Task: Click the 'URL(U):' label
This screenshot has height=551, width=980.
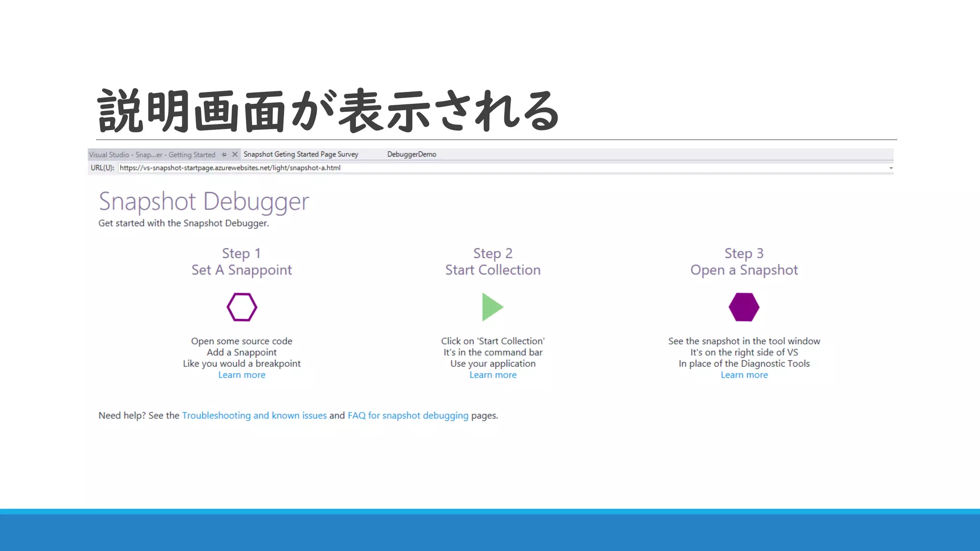Action: [x=102, y=168]
